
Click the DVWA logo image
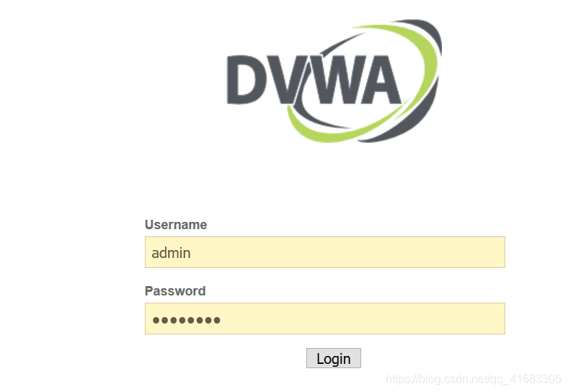tap(334, 81)
